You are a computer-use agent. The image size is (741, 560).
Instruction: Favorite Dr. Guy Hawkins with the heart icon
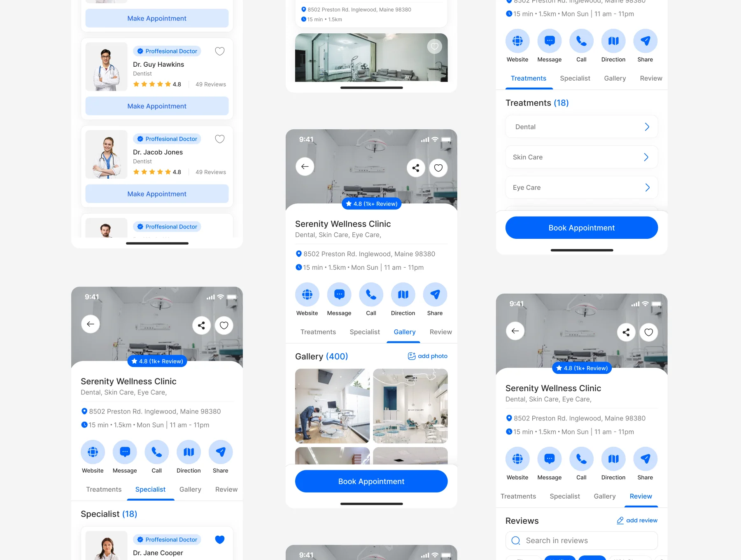220,51
